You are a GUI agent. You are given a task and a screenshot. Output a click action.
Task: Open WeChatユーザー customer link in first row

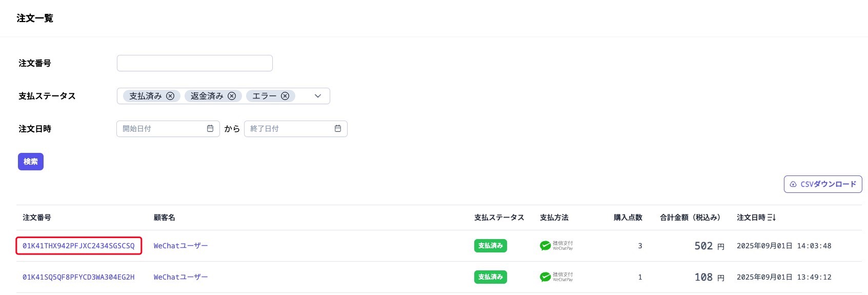181,246
